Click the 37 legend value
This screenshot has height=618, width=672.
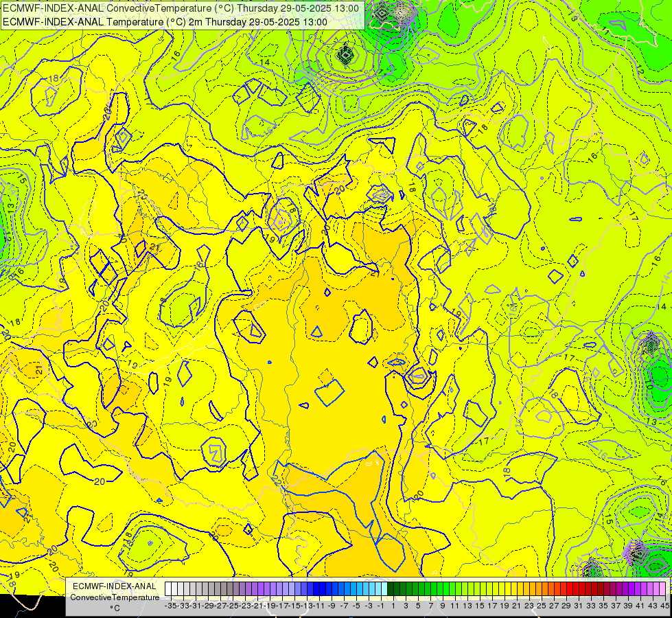[x=616, y=606]
